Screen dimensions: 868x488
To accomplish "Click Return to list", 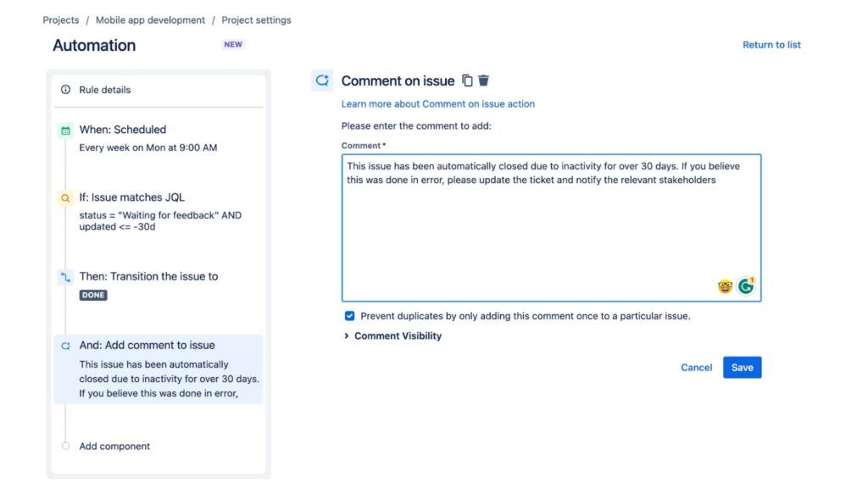I will [x=771, y=44].
